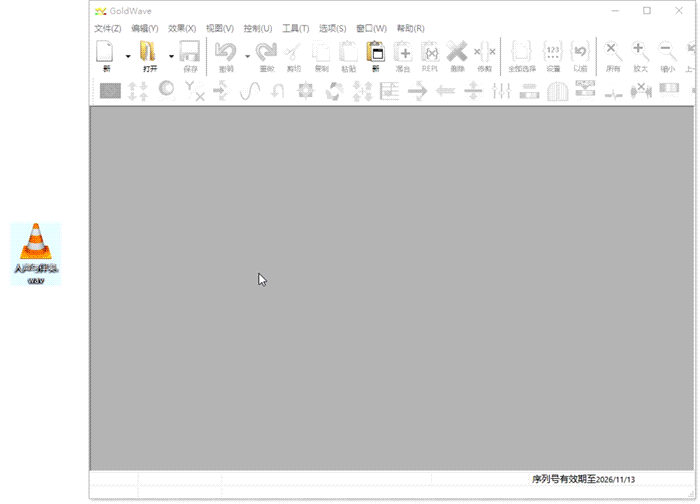700x504 pixels.
Task: Click the large right arrow effect icon
Action: coord(417,91)
